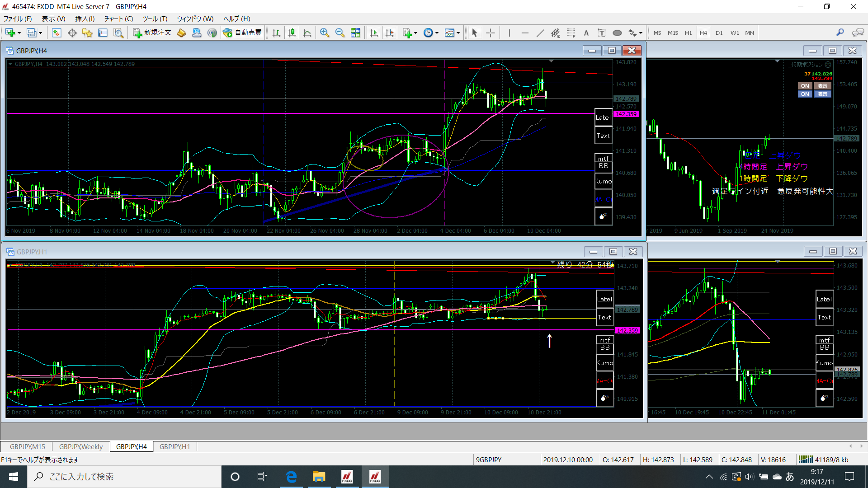Switch to the GBPJPY,Weekly tab
The image size is (868, 488).
click(x=81, y=446)
